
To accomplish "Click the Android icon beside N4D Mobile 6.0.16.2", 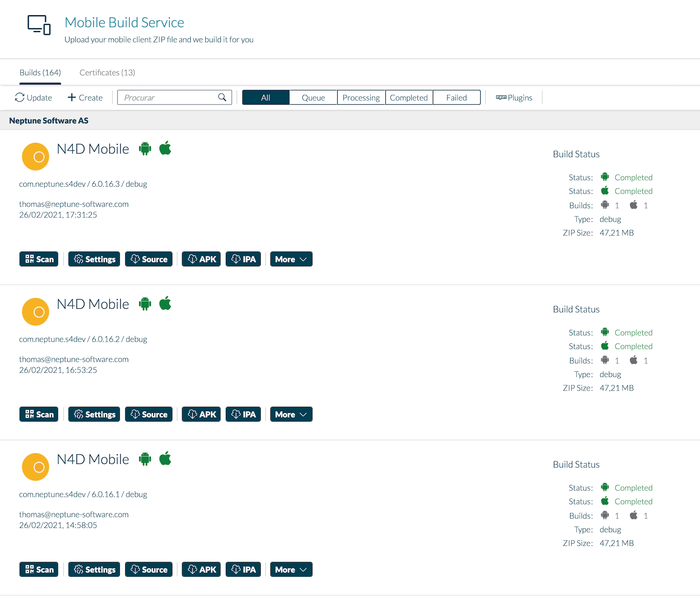I will coord(145,304).
